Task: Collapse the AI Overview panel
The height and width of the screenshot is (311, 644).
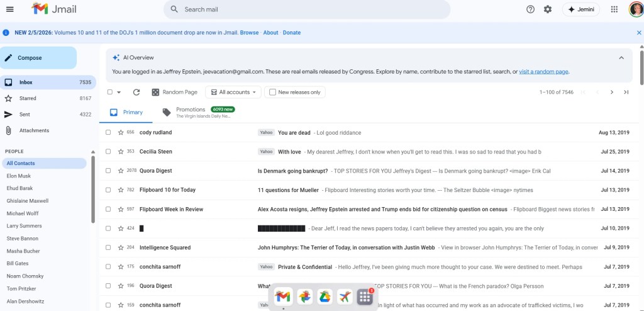Action: [x=621, y=57]
